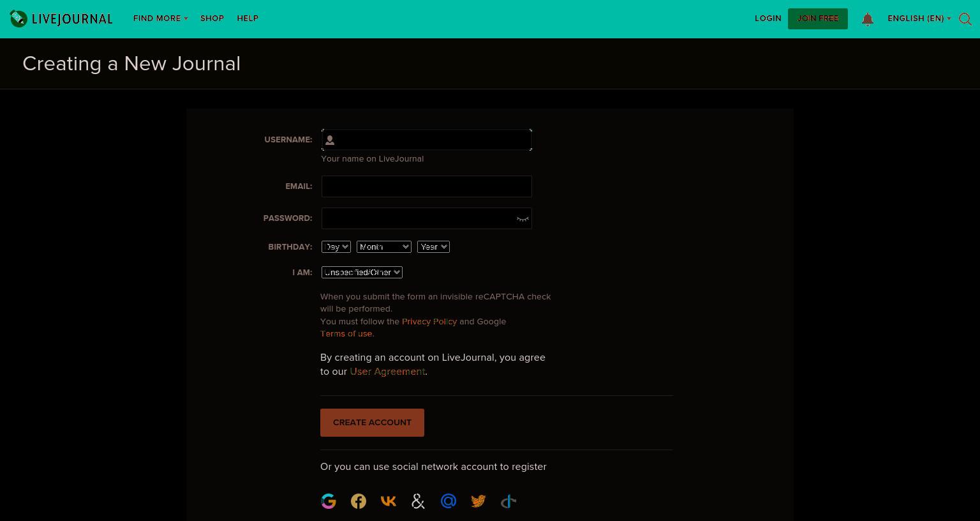
Task: Open the birthday Year dropdown
Action: click(434, 246)
